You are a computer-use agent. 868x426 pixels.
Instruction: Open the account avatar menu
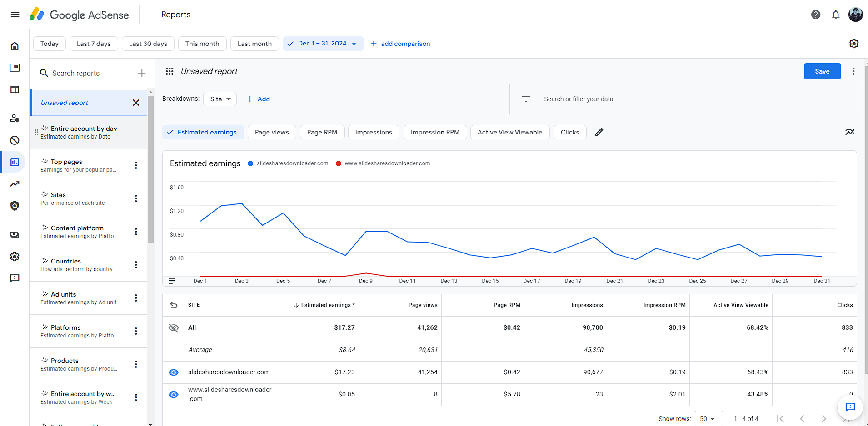tap(856, 15)
